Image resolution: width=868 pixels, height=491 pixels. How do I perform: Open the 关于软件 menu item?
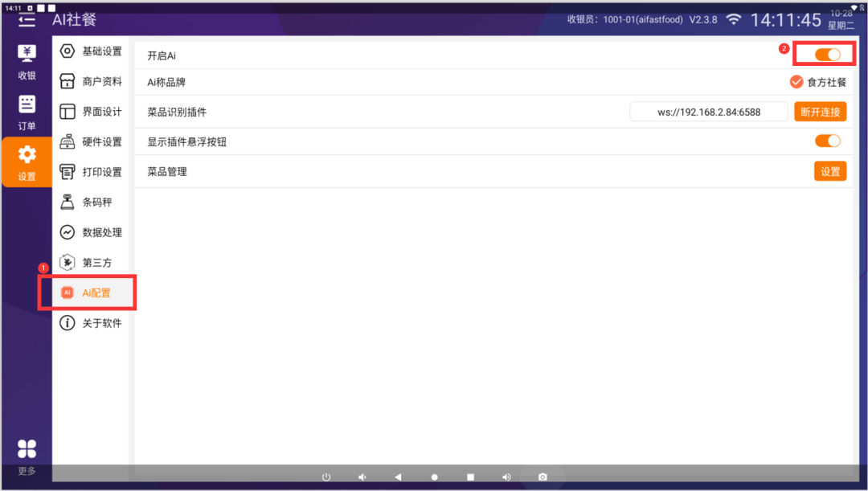(92, 323)
